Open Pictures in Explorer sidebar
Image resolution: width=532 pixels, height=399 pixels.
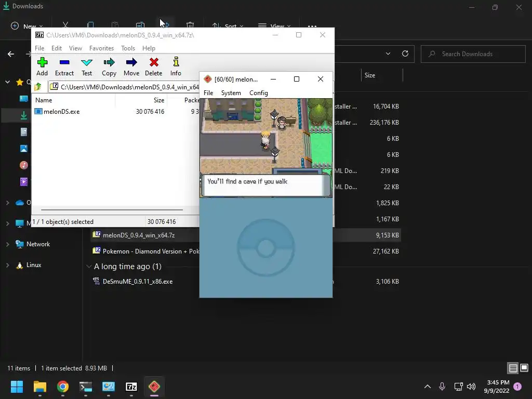pos(24,148)
